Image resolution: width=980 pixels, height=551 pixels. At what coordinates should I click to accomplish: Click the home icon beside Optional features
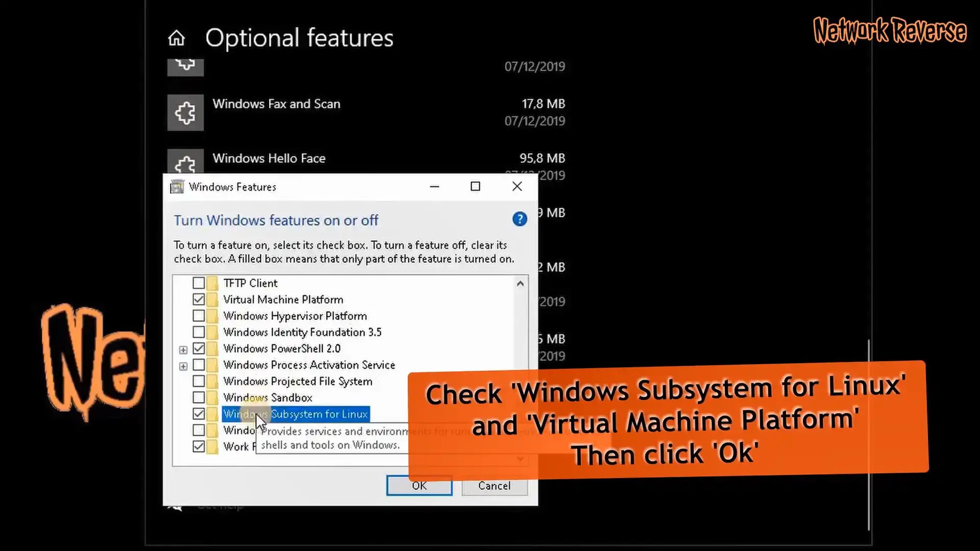pos(177,38)
